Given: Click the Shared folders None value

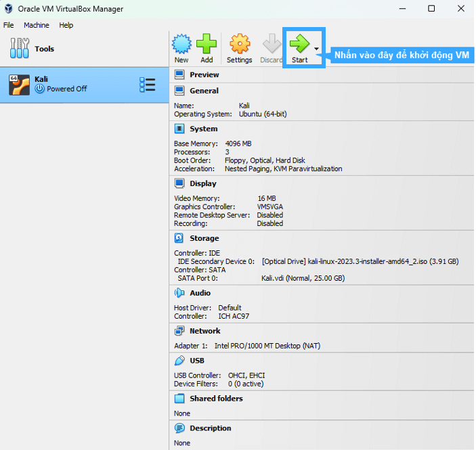Looking at the screenshot, I should click(x=182, y=413).
